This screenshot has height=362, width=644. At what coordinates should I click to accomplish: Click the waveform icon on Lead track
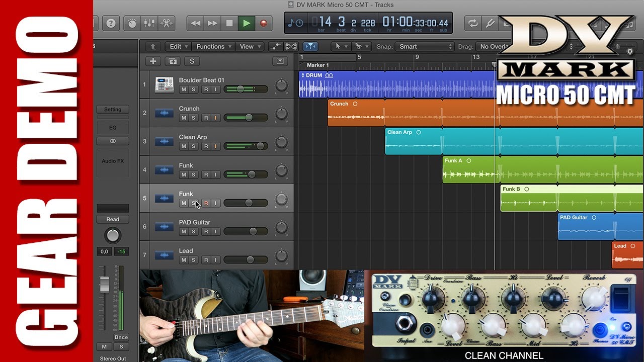[x=164, y=255]
